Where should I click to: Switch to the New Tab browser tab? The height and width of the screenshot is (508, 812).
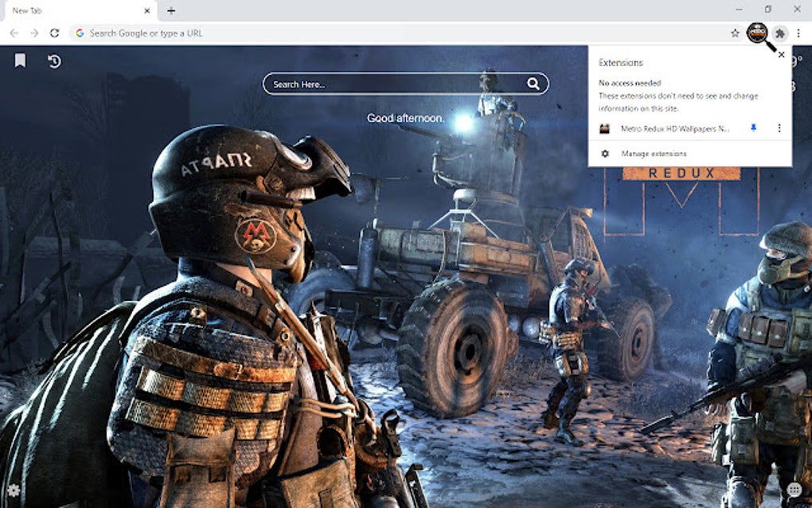[72, 10]
